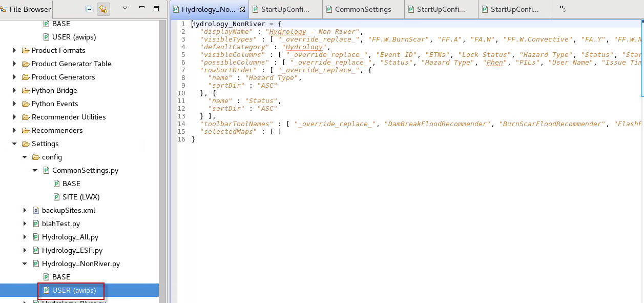Screen dimensions: 644x303
Task: Open the StartUpConfi tab just after CommonSettings tab
Action: (x=441, y=9)
